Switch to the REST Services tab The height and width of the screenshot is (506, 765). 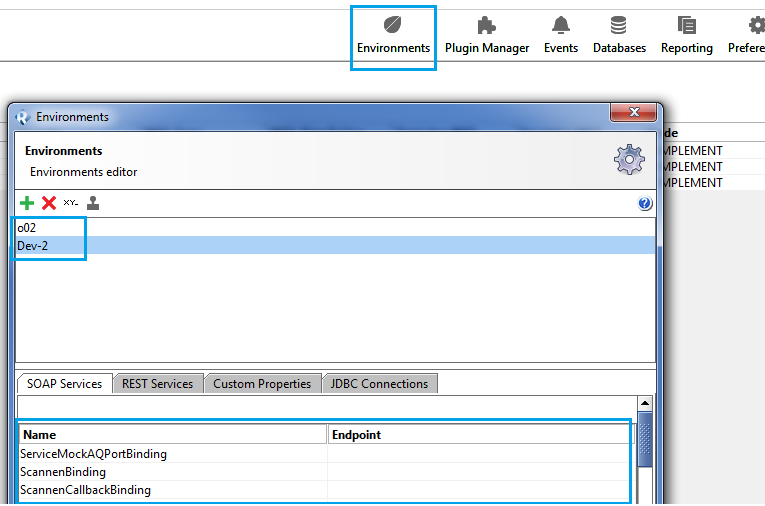point(157,384)
